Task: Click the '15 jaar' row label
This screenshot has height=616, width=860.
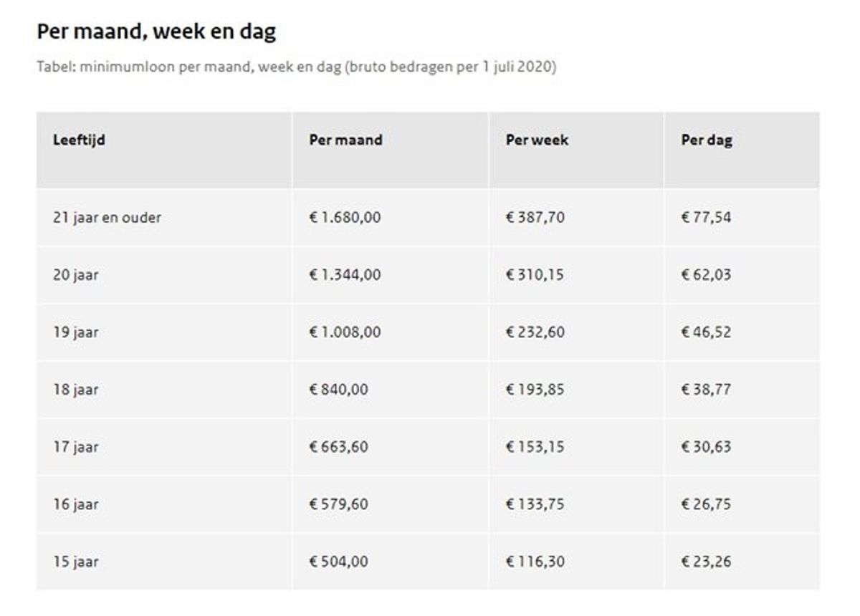Action: pyautogui.click(x=75, y=562)
